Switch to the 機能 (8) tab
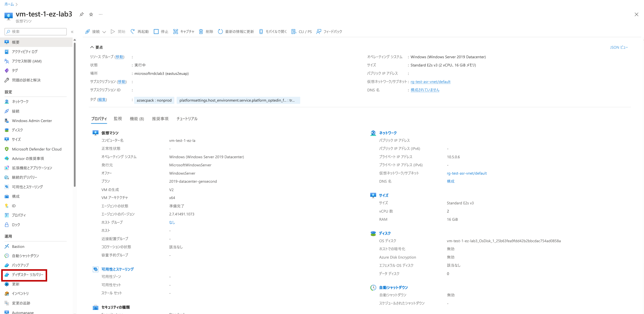 tap(137, 119)
